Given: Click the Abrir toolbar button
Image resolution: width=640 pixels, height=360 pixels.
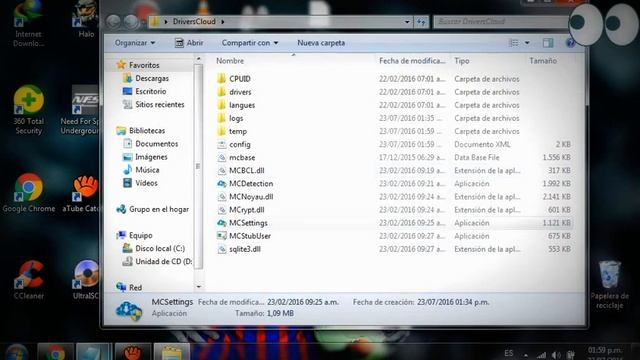Looking at the screenshot, I should point(189,43).
